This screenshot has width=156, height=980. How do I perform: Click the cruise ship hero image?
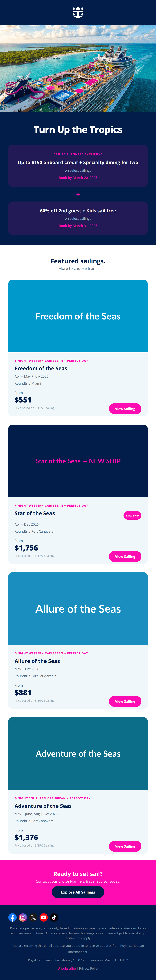78,68
